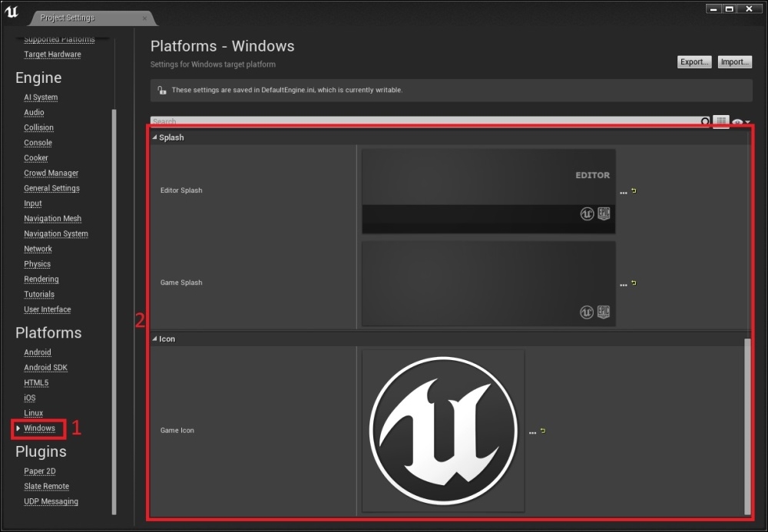This screenshot has width=768, height=532.
Task: Open Console settings
Action: tap(38, 143)
